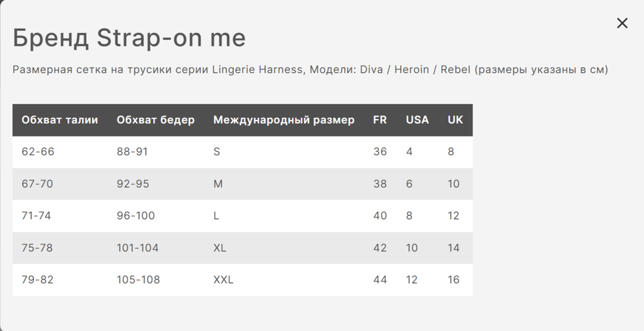
Task: Click the USA column header
Action: point(417,120)
